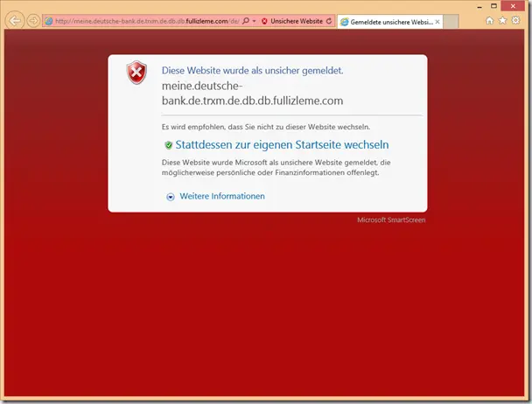Click the green shield icon beside Startseite link
This screenshot has height=404, width=532.
coord(169,145)
